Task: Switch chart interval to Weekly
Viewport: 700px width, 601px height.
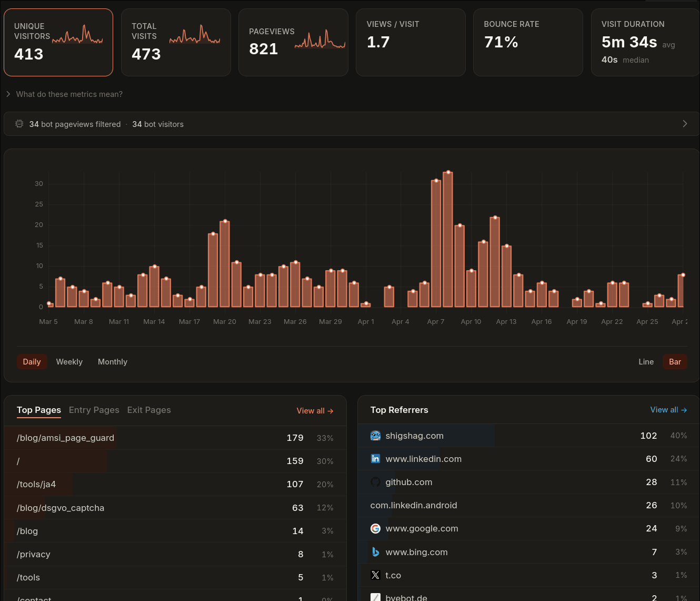Action: pyautogui.click(x=69, y=362)
